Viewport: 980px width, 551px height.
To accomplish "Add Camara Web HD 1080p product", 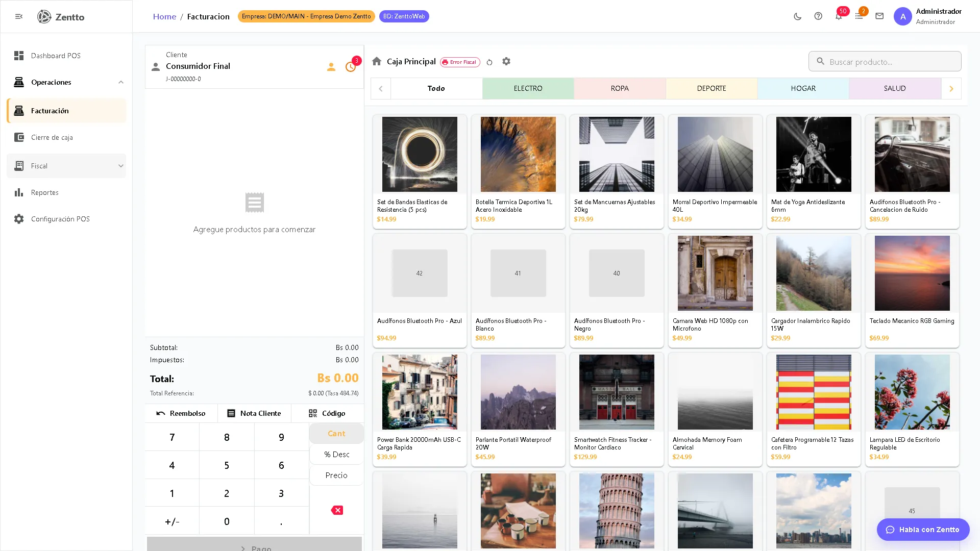I will (x=715, y=290).
